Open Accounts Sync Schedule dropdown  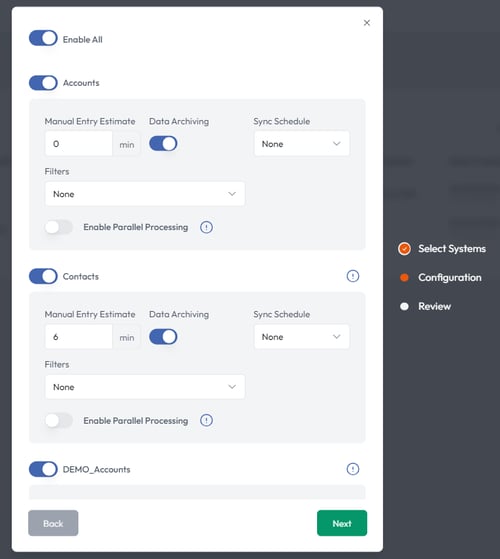(301, 144)
